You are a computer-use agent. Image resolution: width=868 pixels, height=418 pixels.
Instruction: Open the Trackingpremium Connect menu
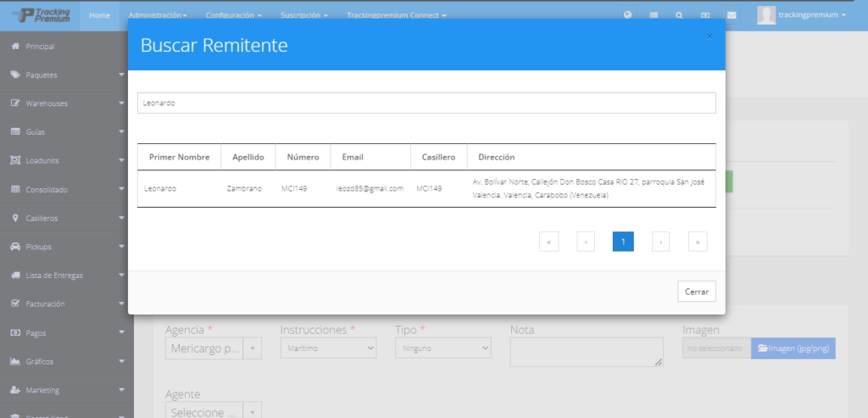(x=397, y=15)
